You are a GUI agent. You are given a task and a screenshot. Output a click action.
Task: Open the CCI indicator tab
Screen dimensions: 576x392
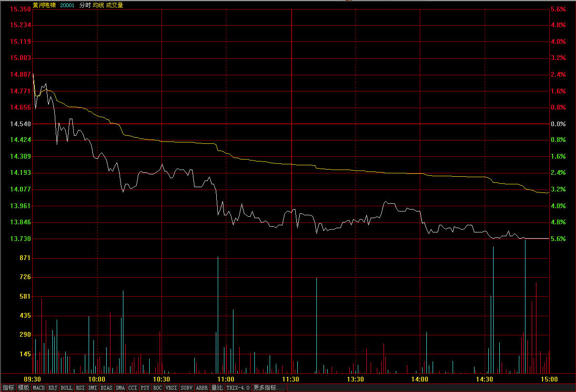coord(132,388)
